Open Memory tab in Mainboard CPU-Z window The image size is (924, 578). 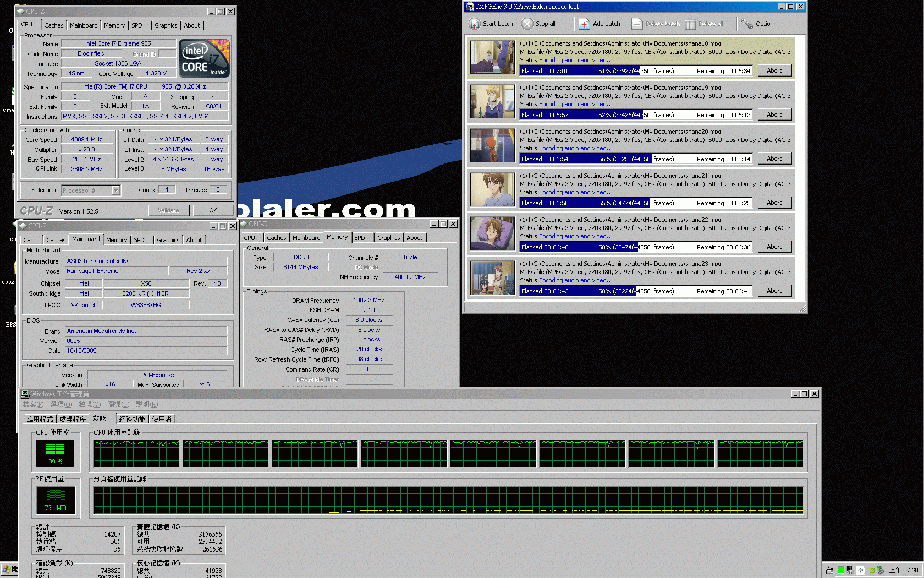click(x=117, y=240)
